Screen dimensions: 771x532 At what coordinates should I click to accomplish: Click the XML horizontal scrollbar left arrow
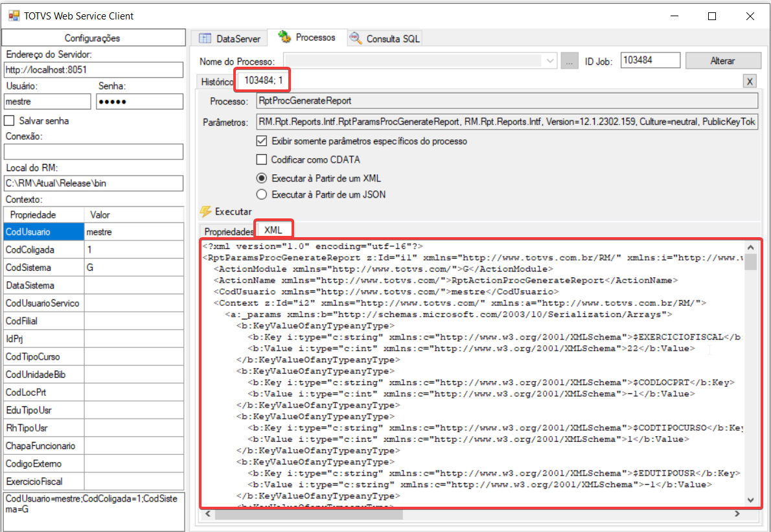207,514
